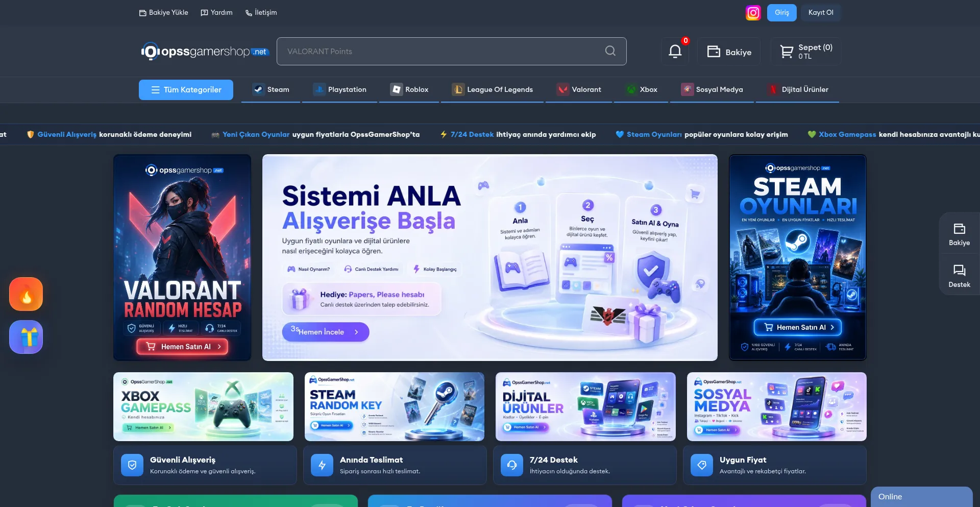The height and width of the screenshot is (507, 980).
Task: Open the League Of Legends tab
Action: 492,90
